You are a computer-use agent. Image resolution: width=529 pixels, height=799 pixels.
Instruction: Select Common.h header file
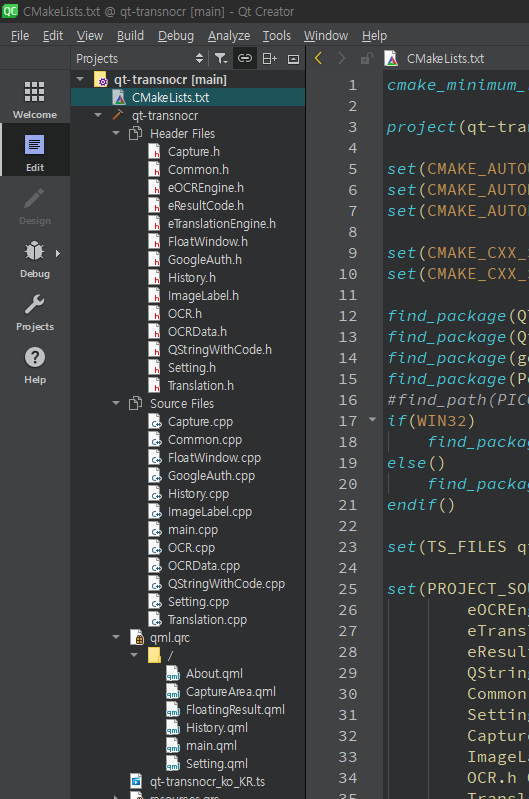(x=198, y=170)
